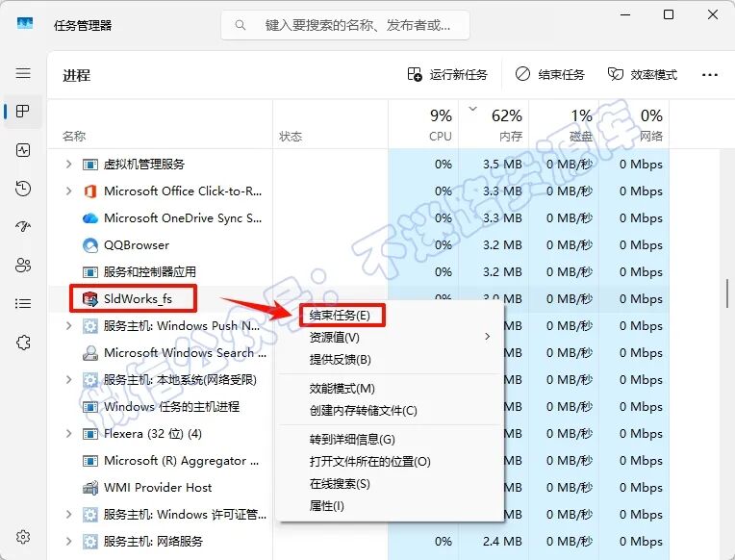
Task: Expand 服务主机: Windows 许可证管... group
Action: (x=69, y=514)
